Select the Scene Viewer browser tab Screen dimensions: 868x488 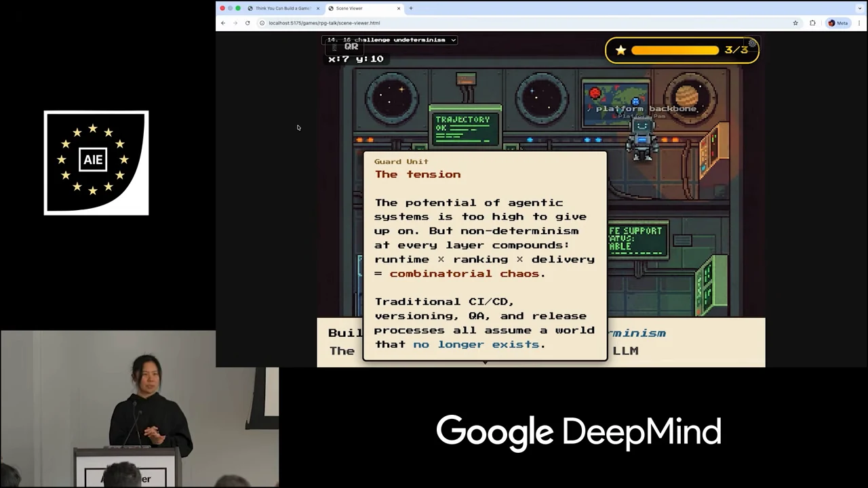click(363, 8)
